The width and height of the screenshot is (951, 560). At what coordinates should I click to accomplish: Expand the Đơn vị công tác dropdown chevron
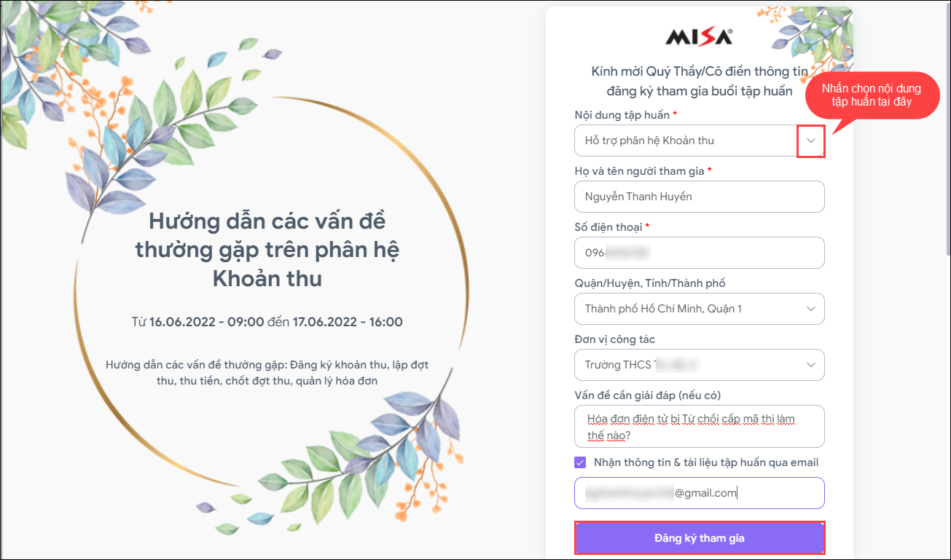[810, 365]
